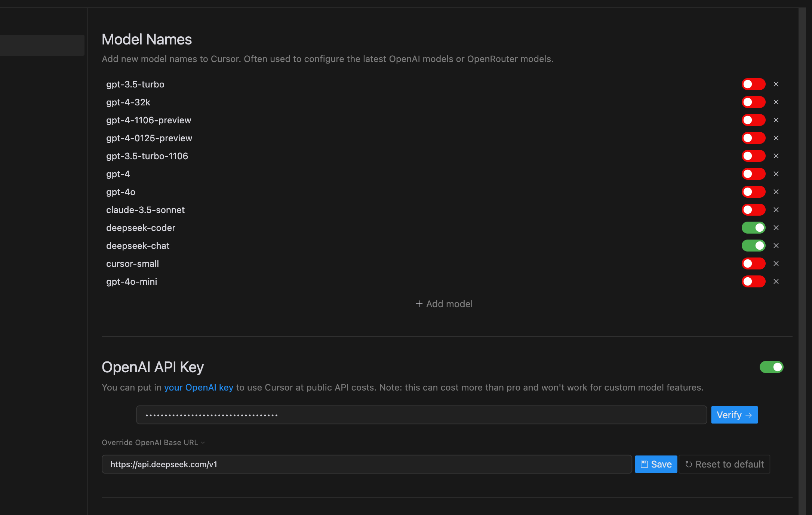Turn off the OpenAI API Key switch
The height and width of the screenshot is (515, 812).
(x=771, y=367)
